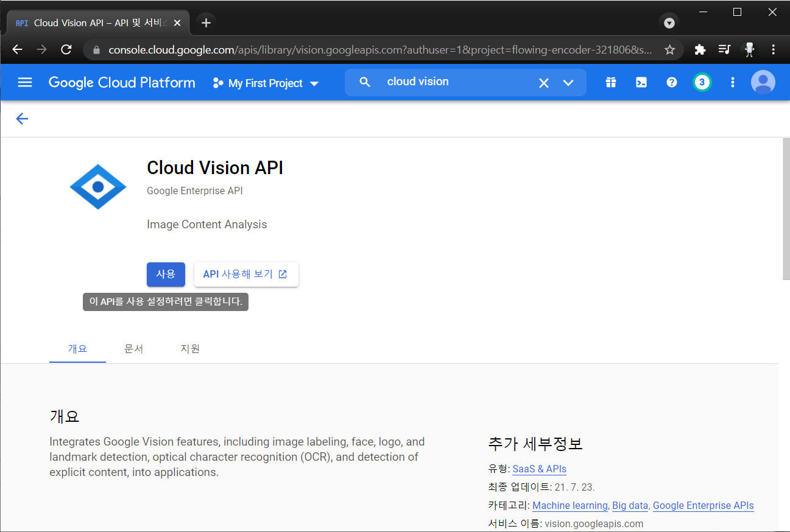Click the 사용 button to enable the API
Screen dimensions: 790x532
(x=166, y=274)
